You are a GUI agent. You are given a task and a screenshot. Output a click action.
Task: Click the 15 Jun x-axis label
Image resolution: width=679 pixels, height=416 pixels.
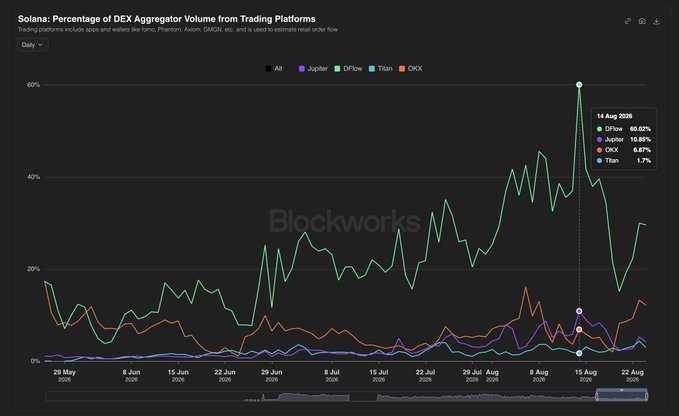coord(178,375)
